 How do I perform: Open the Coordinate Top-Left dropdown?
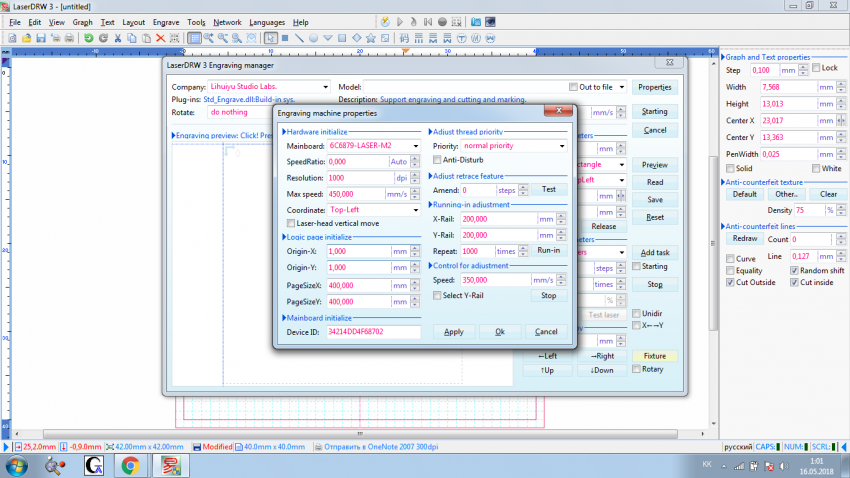pyautogui.click(x=416, y=210)
